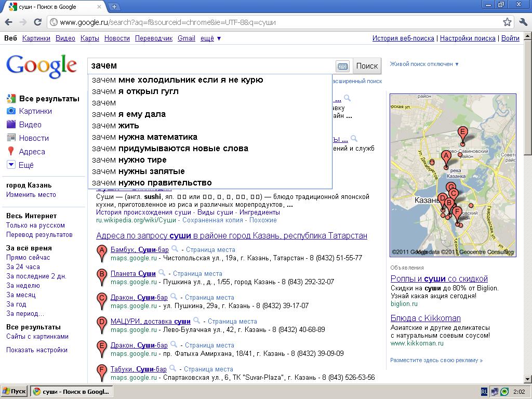
Task: Reload the page with the refresh icon
Action: (37, 22)
